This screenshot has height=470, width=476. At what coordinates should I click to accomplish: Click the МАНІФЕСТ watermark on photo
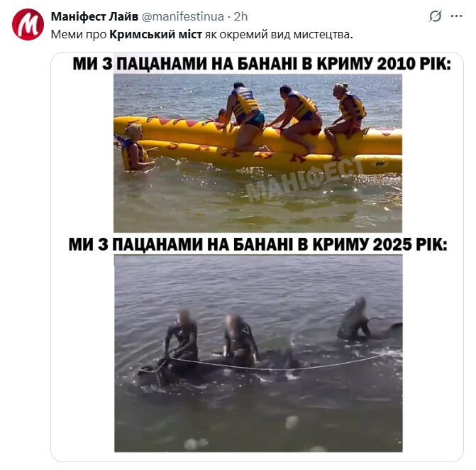coord(304,180)
